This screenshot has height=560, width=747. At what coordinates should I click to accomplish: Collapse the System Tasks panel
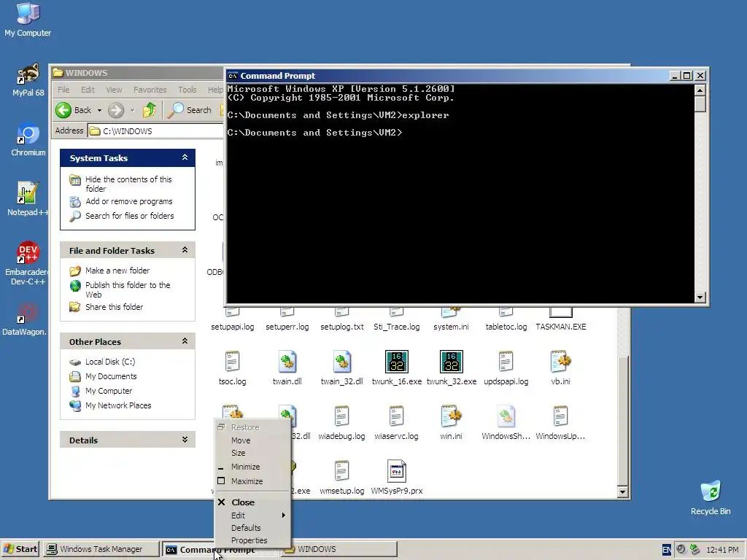pos(185,157)
